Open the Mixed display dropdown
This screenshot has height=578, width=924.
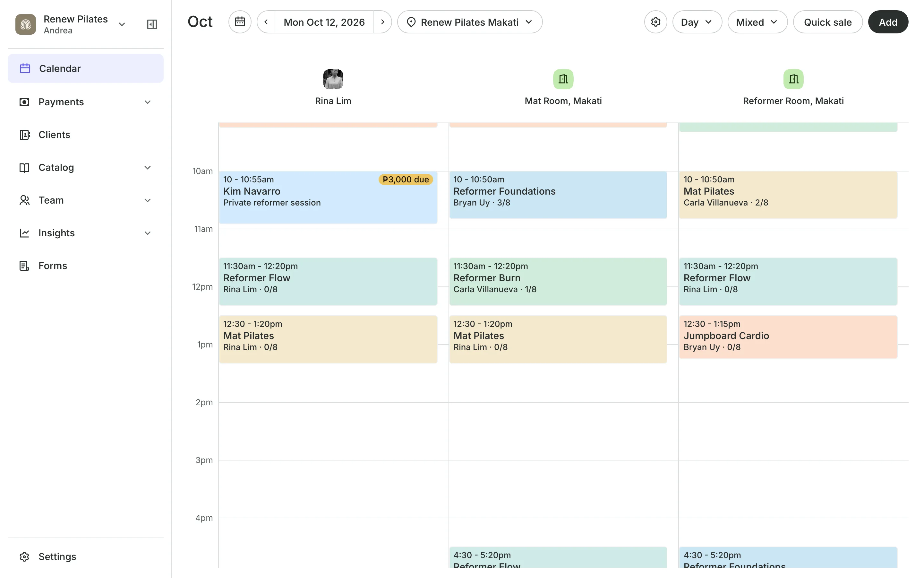click(x=757, y=22)
